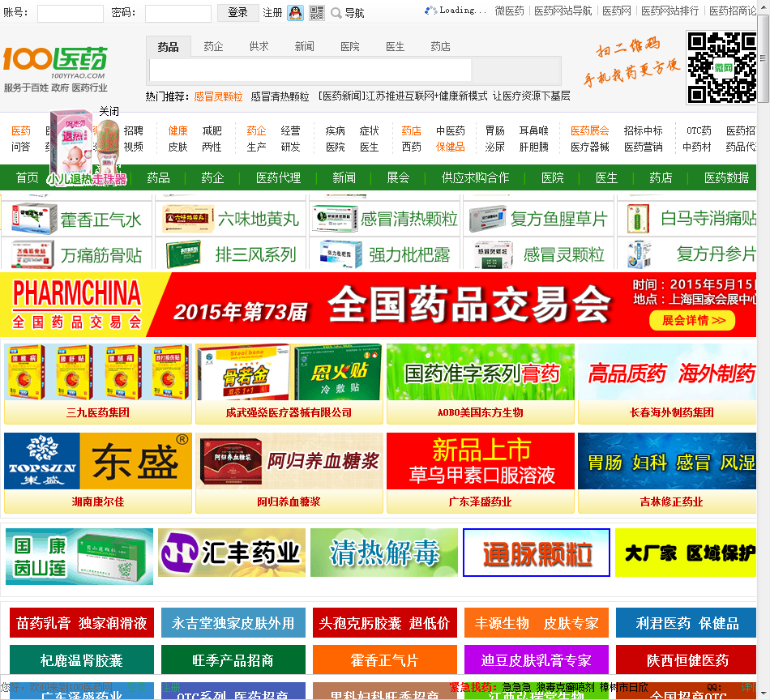Image resolution: width=770 pixels, height=700 pixels.
Task: Click the 注册 register link
Action: coord(272,13)
